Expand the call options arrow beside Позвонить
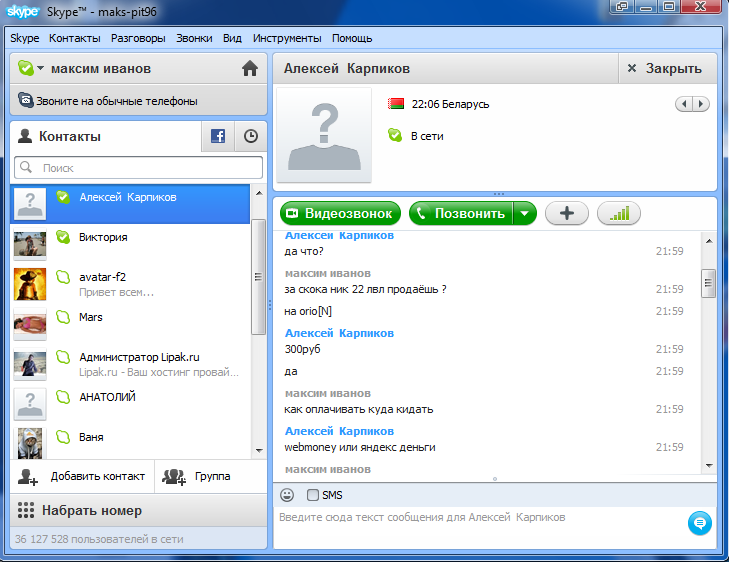The image size is (729, 562). tap(524, 213)
